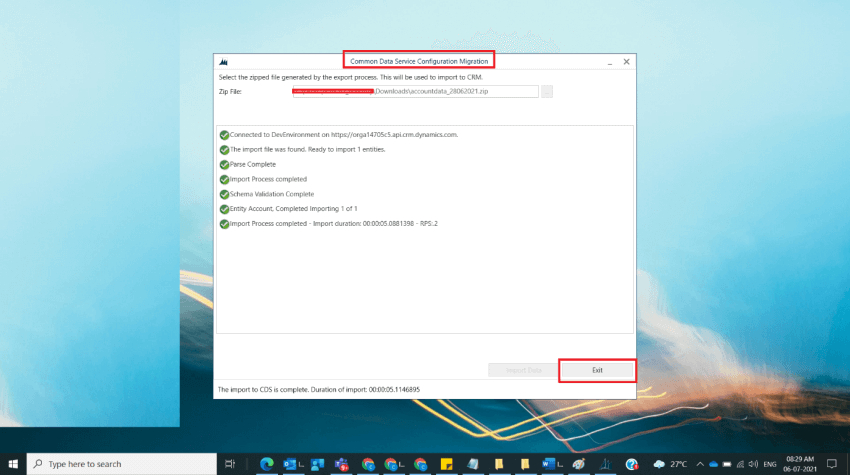
Task: Click the Configuration Migration title bar app icon
Action: (x=223, y=62)
